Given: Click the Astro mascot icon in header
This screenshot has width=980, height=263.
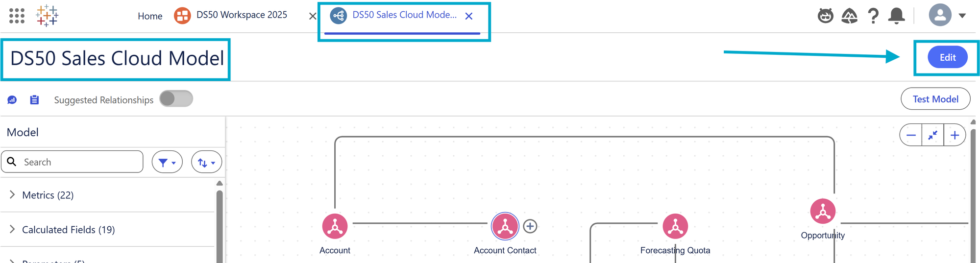Looking at the screenshot, I should [826, 16].
